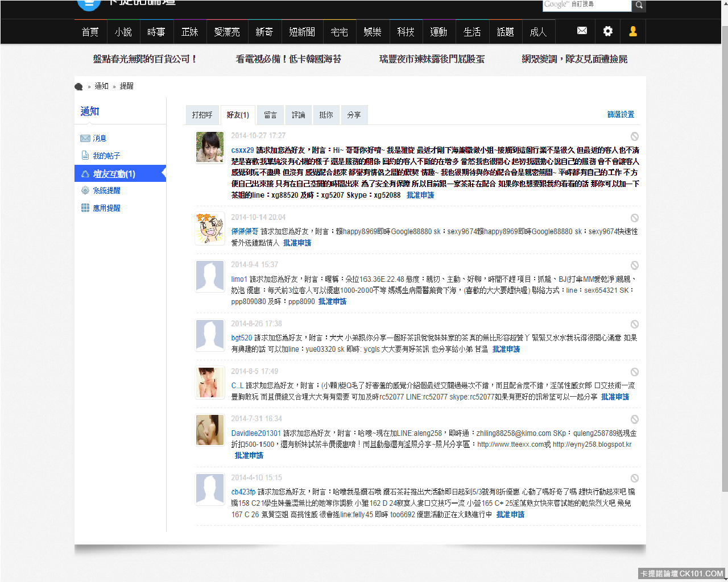The height and width of the screenshot is (582, 728).
Task: Ignore the friend request from bgt520
Action: 634,325
